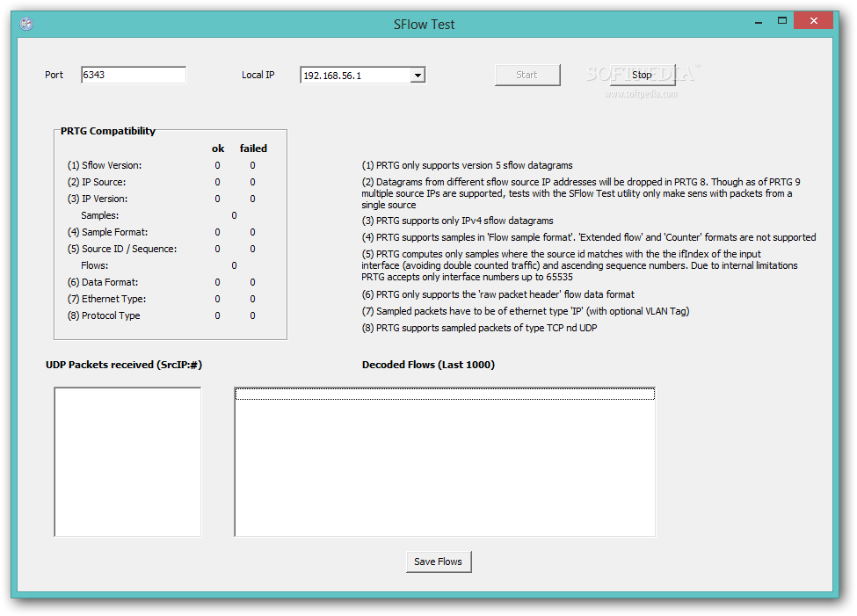Click the 'Flows:' label
The image size is (857, 616).
pos(95,265)
